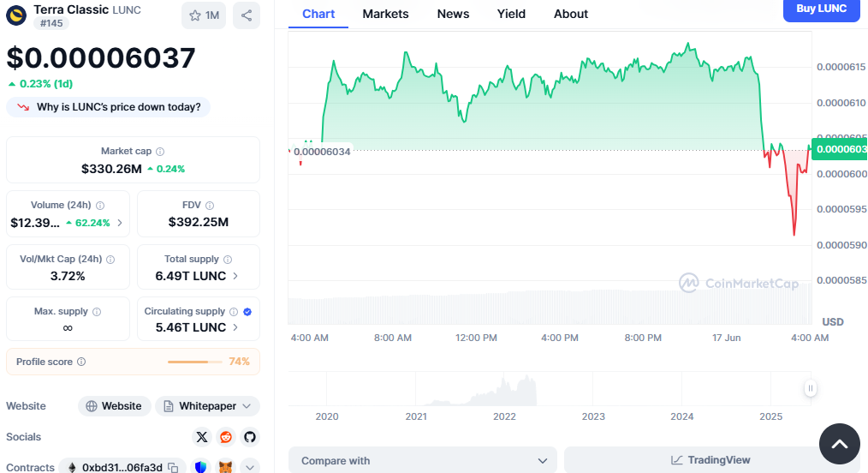868x473 pixels.
Task: Click the Profile score progress bar
Action: pos(194,362)
